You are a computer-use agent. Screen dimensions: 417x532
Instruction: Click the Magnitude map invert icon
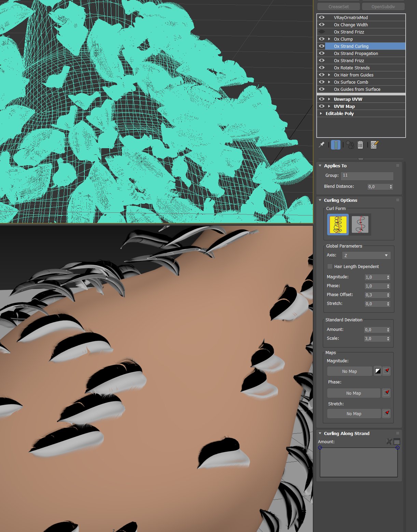pos(378,371)
